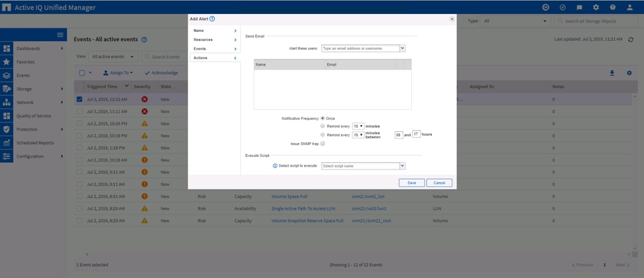Click the Triggered Time sort arrow
This screenshot has width=644, height=278.
click(x=126, y=86)
